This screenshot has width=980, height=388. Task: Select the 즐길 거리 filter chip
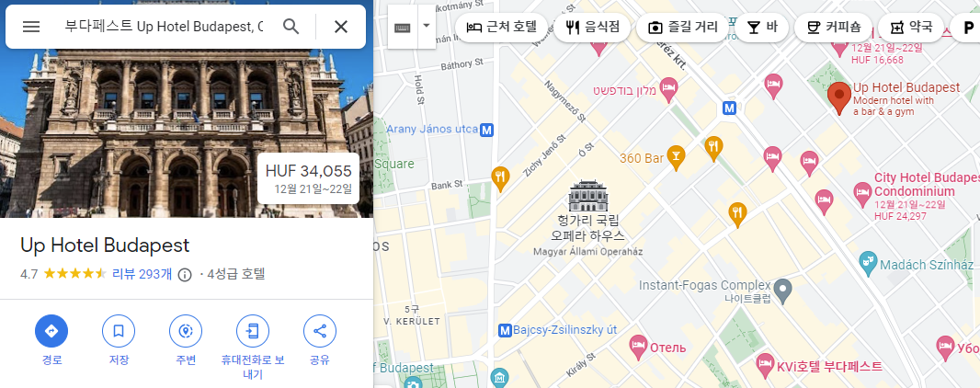pos(682,28)
